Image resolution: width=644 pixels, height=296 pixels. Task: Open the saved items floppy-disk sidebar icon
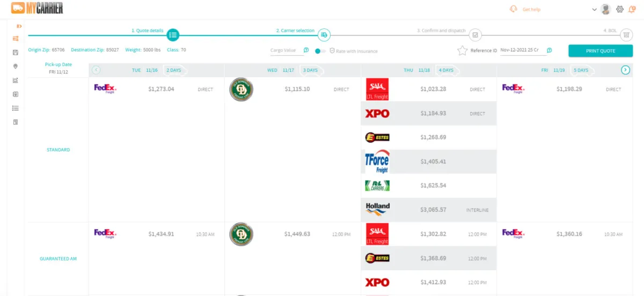16,52
